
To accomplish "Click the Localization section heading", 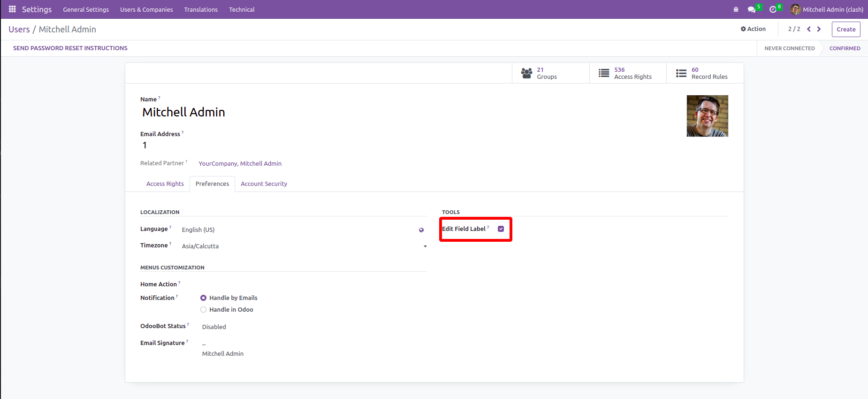I will tap(160, 212).
